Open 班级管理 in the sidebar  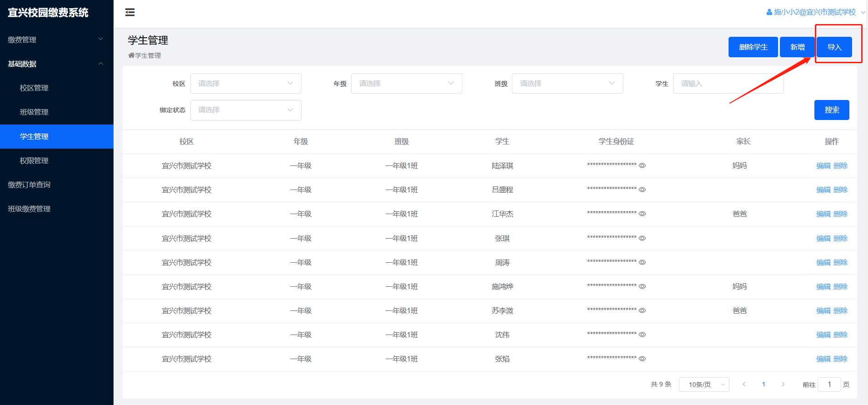point(34,112)
